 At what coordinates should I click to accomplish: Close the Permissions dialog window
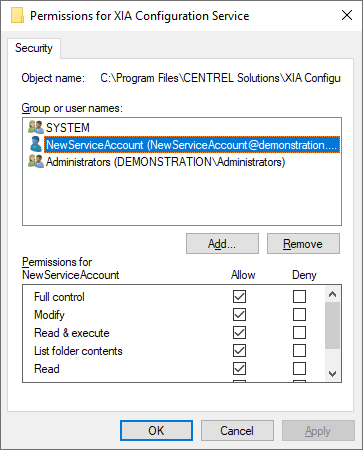(x=347, y=15)
